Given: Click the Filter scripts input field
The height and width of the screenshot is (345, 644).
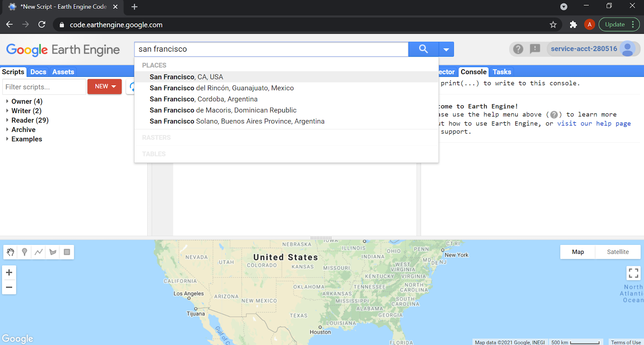Looking at the screenshot, I should (43, 87).
